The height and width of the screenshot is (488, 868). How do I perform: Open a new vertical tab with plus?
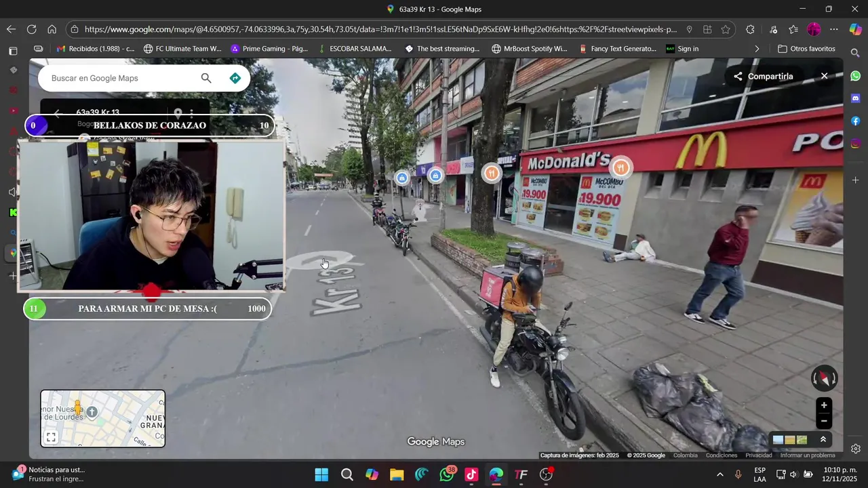[13, 276]
